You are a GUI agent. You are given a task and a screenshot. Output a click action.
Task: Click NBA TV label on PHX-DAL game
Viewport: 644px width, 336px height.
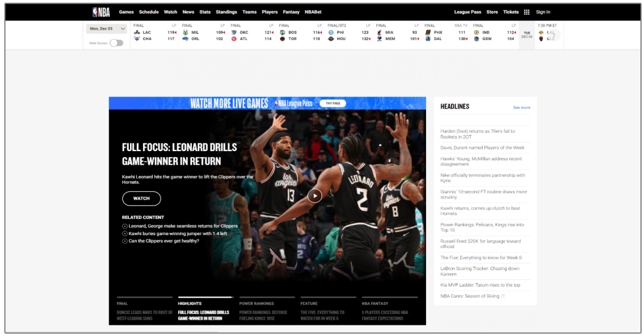(x=461, y=25)
